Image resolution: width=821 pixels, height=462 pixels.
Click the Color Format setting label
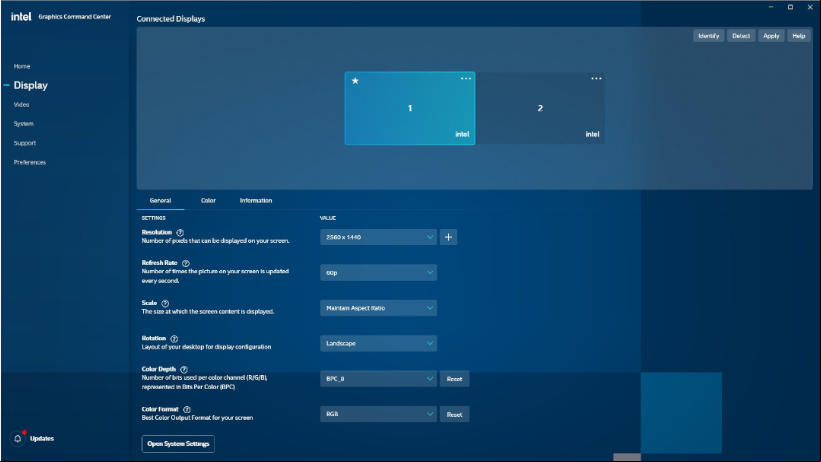coord(160,409)
